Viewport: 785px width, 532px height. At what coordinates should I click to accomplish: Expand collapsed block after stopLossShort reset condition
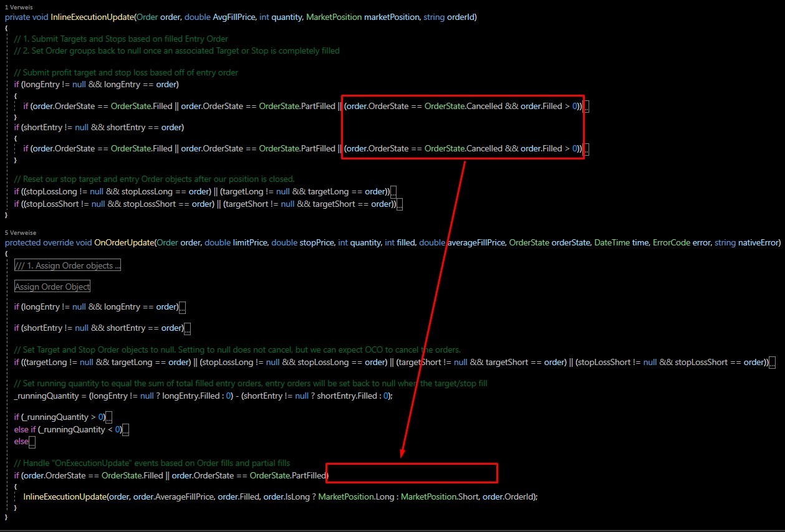tap(399, 204)
